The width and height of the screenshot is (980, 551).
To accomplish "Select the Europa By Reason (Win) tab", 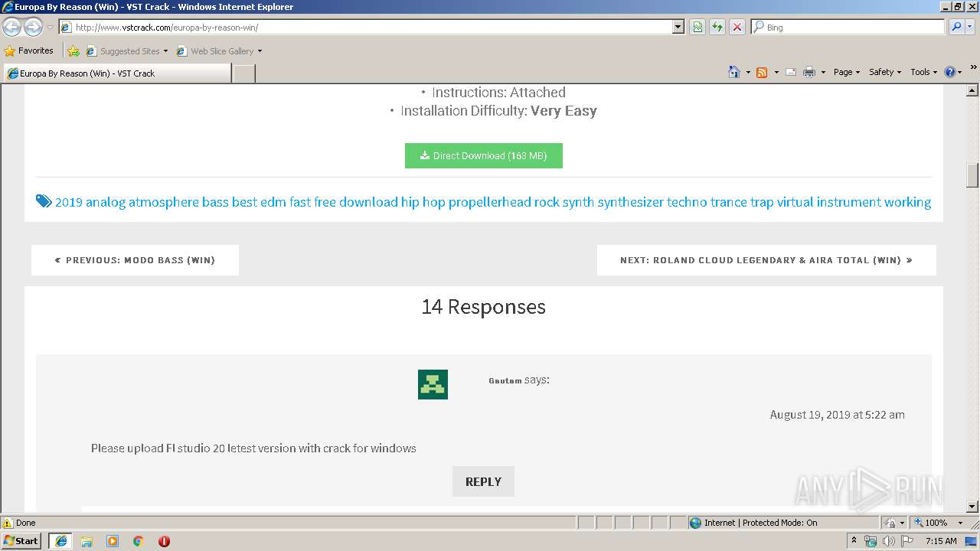I will pos(116,73).
